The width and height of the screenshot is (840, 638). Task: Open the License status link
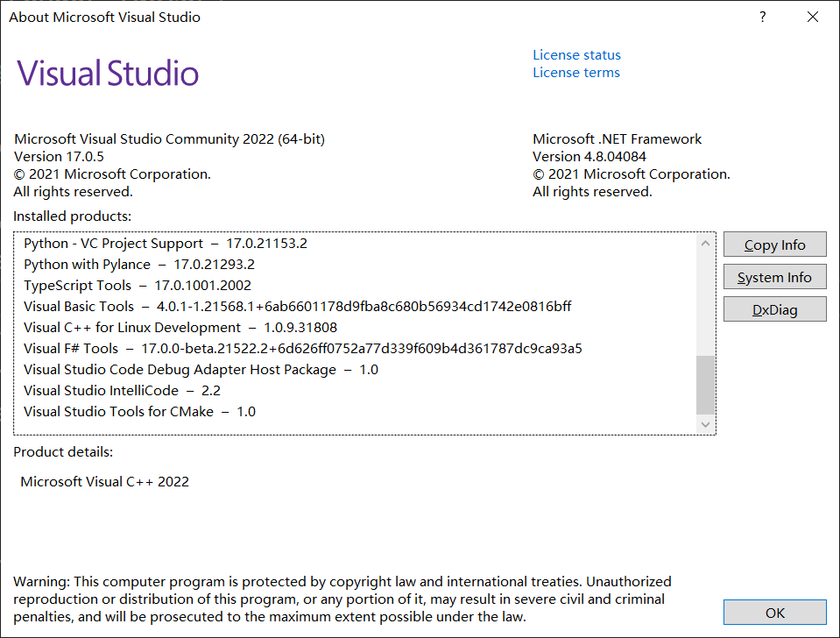[576, 55]
